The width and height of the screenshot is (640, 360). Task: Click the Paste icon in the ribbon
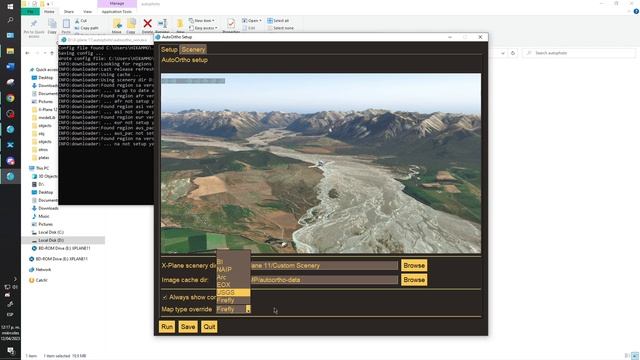point(66,24)
